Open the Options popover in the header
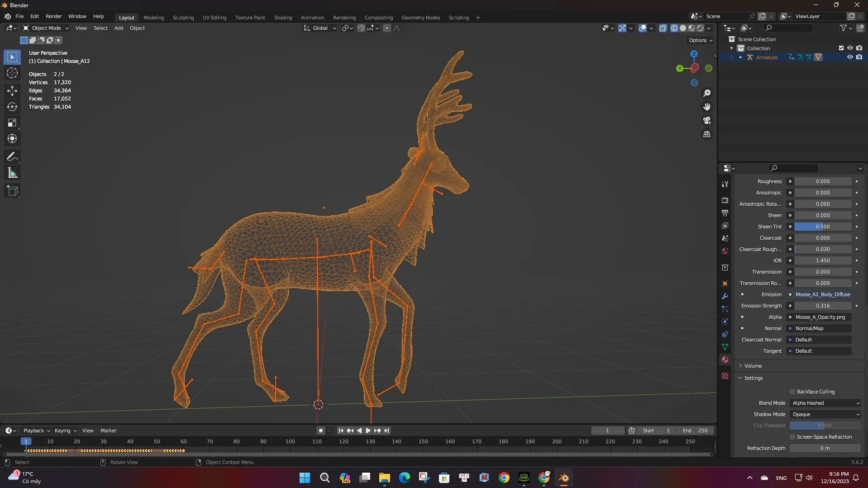The width and height of the screenshot is (868, 488). [700, 40]
